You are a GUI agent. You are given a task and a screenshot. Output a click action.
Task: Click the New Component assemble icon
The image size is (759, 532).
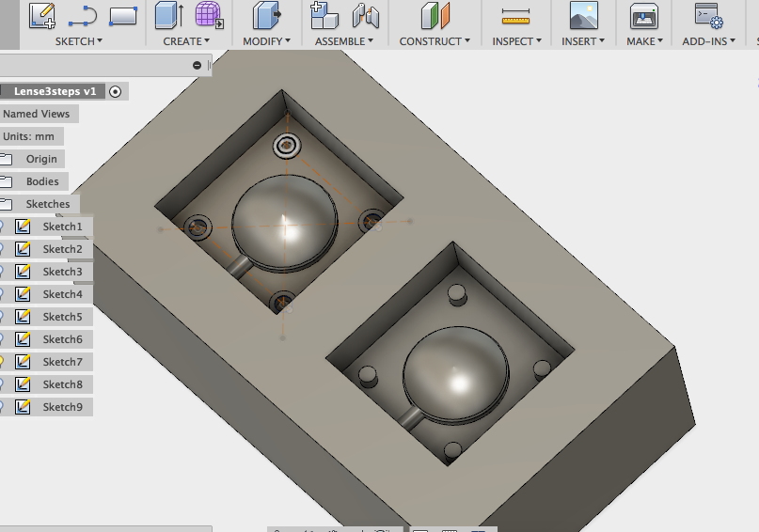pos(324,15)
